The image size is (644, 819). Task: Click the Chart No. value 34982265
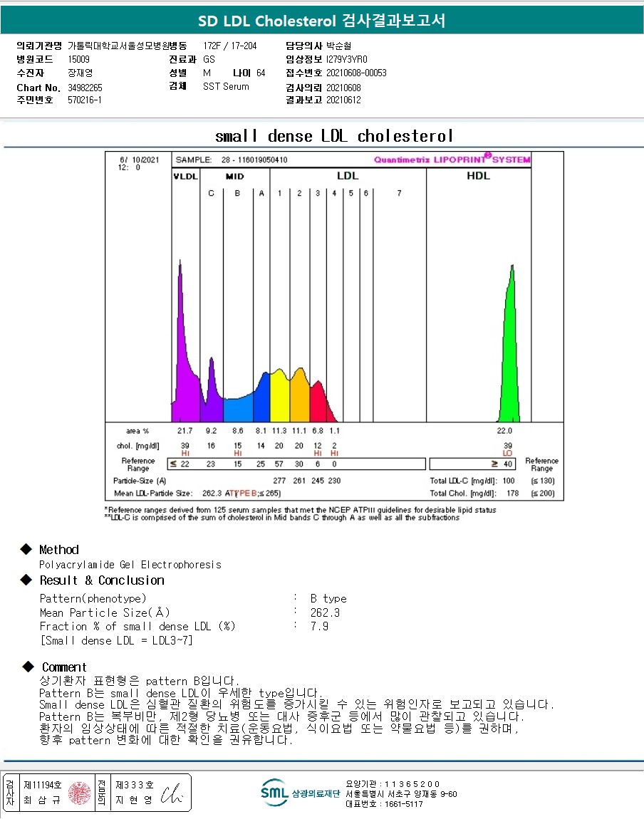coord(85,88)
